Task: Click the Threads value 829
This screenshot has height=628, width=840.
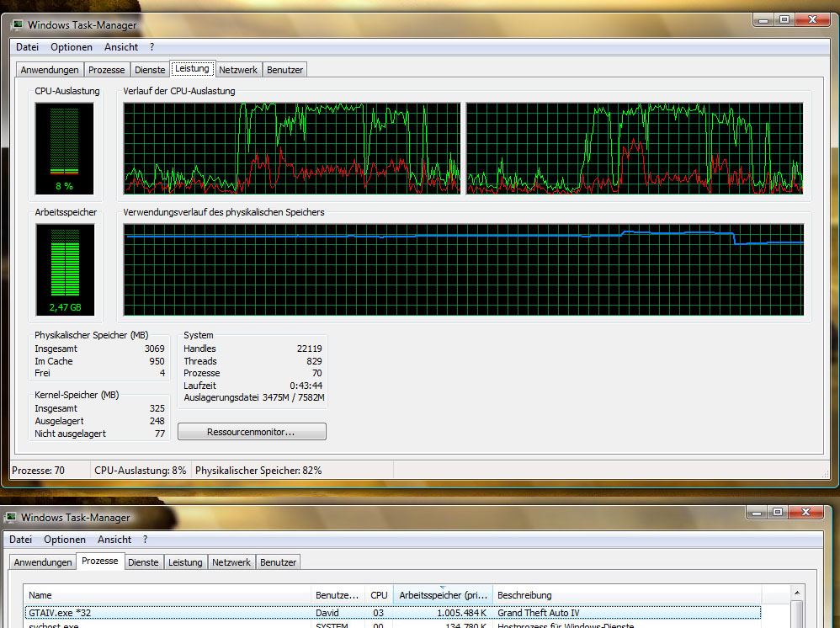Action: 314,361
